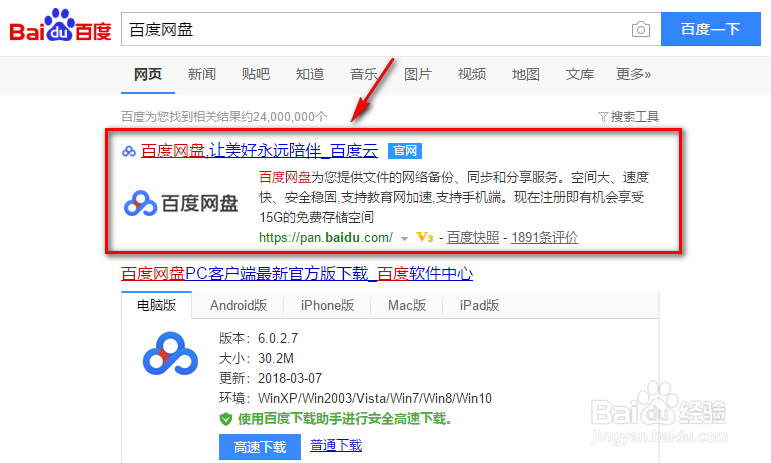
Task: Select the iPhone版 download tab
Action: pyautogui.click(x=327, y=305)
